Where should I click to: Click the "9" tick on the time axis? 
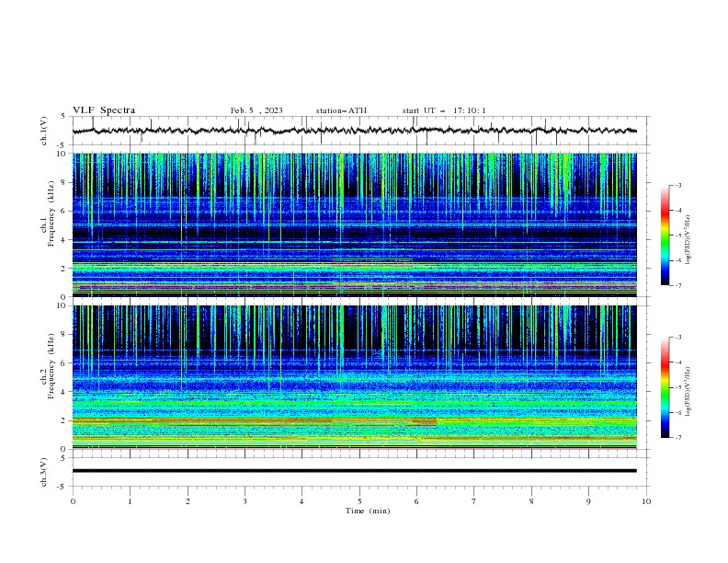click(x=588, y=501)
